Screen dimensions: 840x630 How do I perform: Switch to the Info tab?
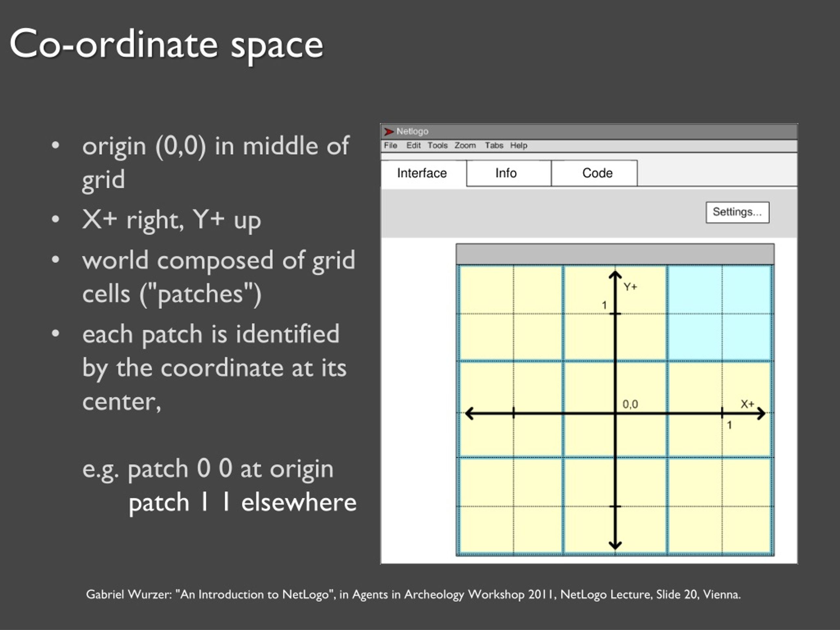(509, 173)
